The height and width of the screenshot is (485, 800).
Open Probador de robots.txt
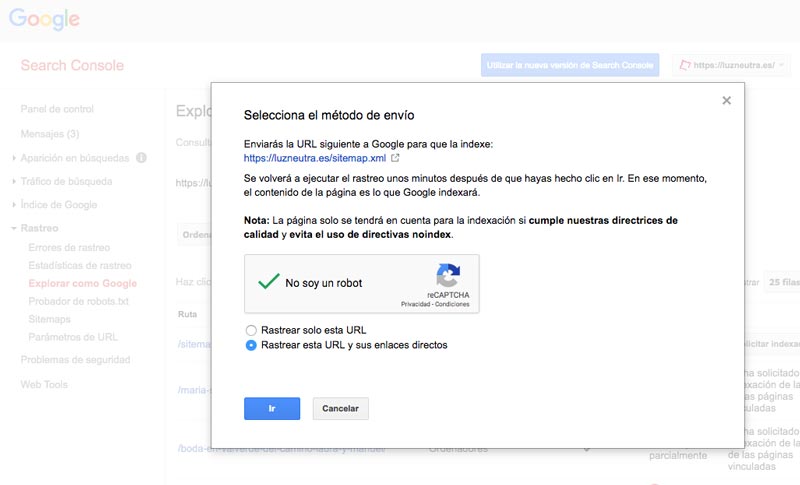tap(79, 301)
